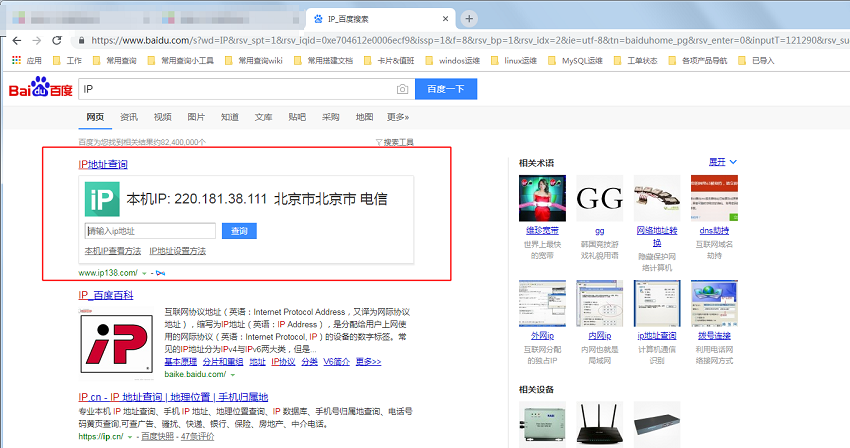
Task: Open the 分片和重组 sublink
Action: click(223, 362)
